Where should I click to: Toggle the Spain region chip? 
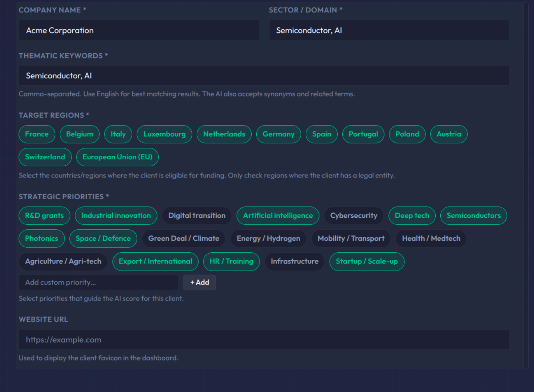[322, 134]
